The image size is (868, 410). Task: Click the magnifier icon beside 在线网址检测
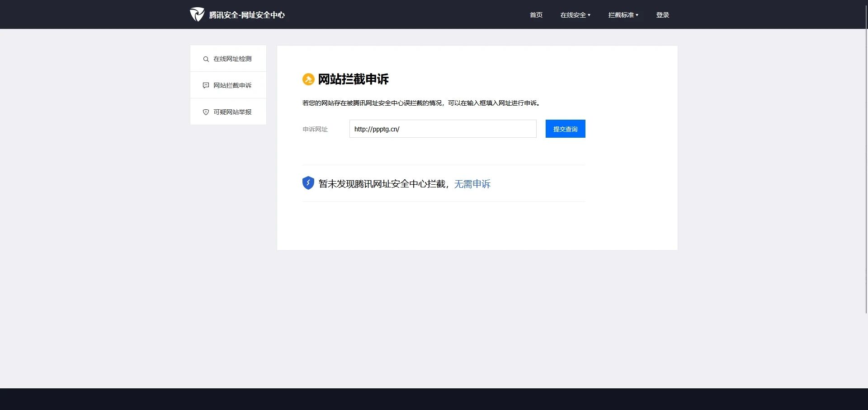click(206, 59)
